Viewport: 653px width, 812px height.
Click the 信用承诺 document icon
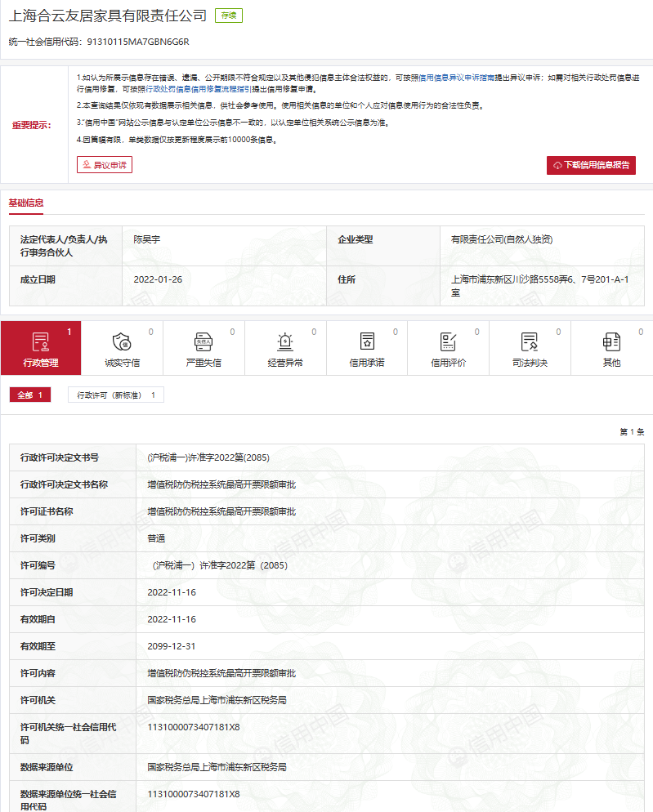(367, 341)
